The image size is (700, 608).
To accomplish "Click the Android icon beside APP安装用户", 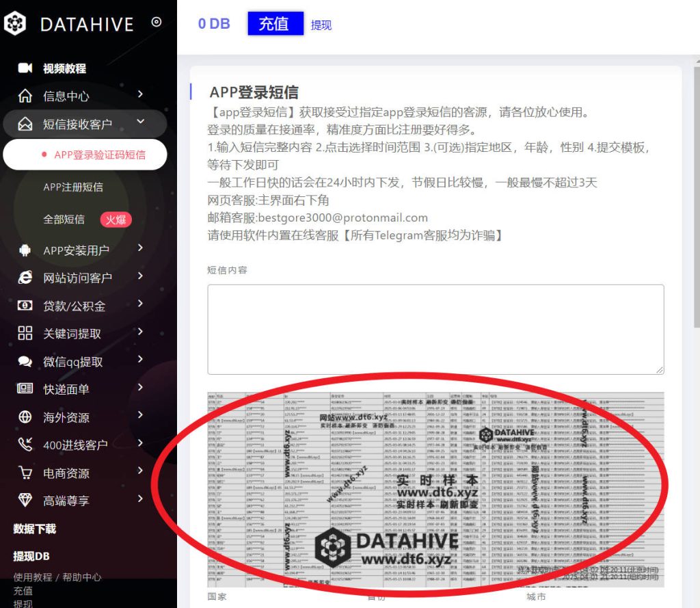I will (x=25, y=250).
